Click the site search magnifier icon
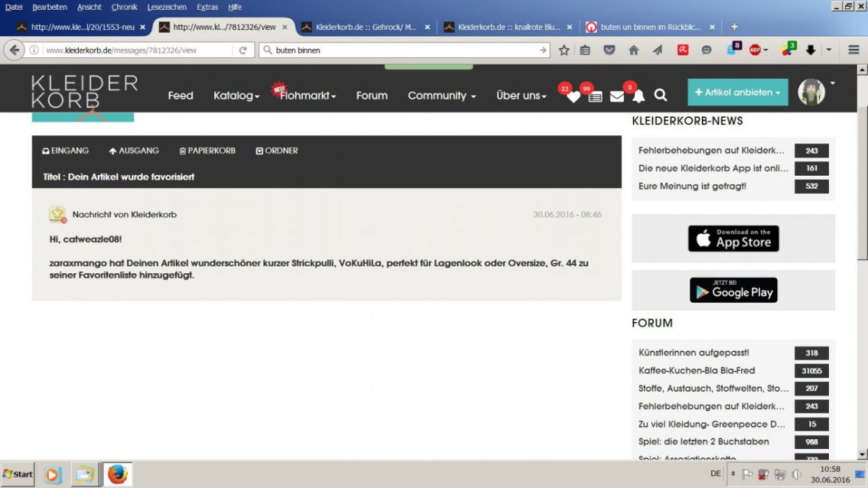The height and width of the screenshot is (488, 868). [661, 96]
